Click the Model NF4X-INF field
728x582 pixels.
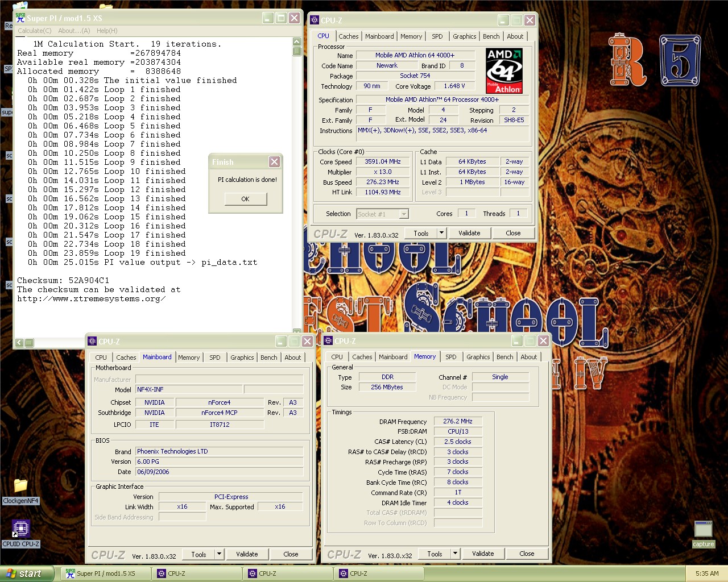(x=189, y=389)
